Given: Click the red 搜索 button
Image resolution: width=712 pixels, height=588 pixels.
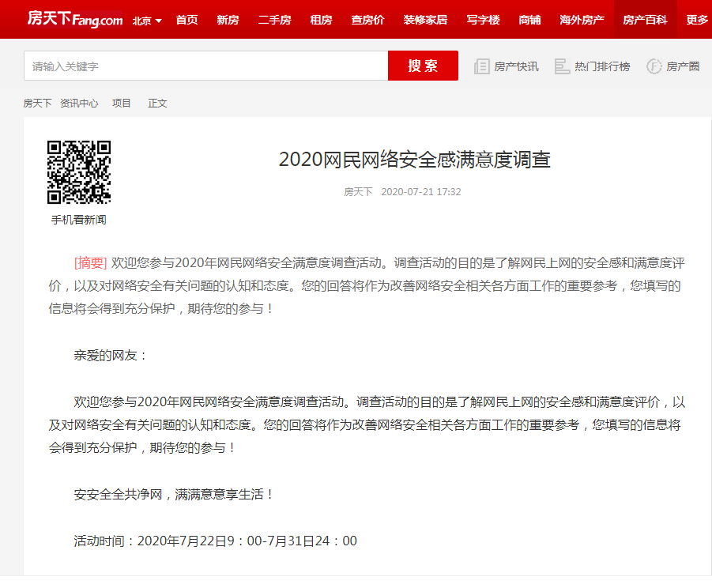Looking at the screenshot, I should point(423,66).
